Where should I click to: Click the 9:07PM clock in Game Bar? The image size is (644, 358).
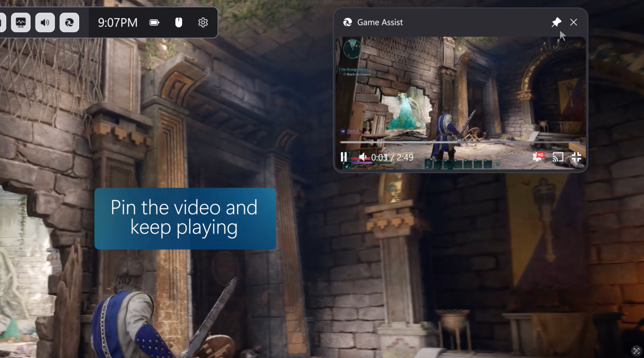coord(118,22)
